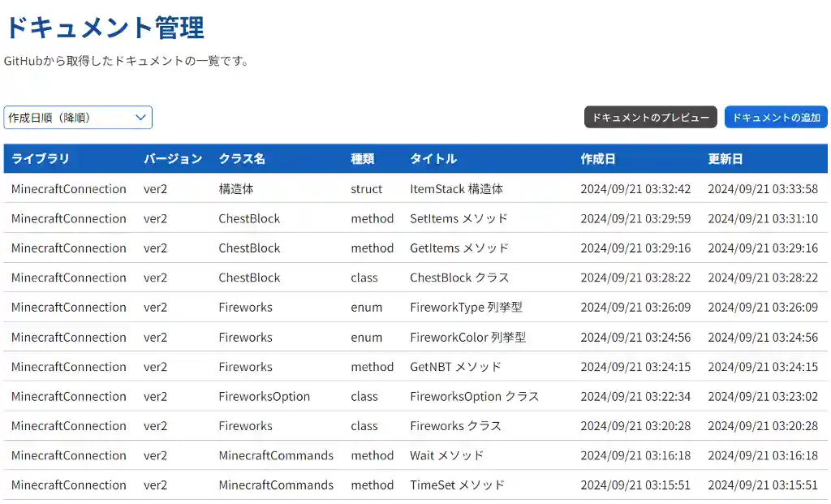Click the 更新日 column header
Screen dimensions: 831x504
725,158
